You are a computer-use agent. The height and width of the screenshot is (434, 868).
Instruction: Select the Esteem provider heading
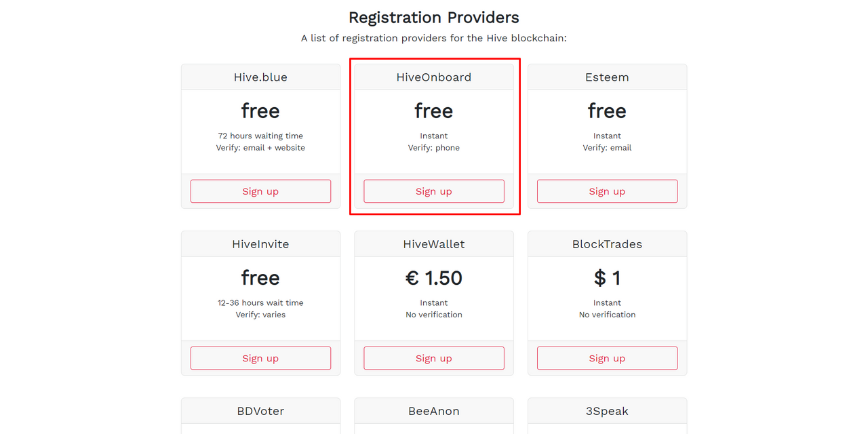tap(607, 77)
